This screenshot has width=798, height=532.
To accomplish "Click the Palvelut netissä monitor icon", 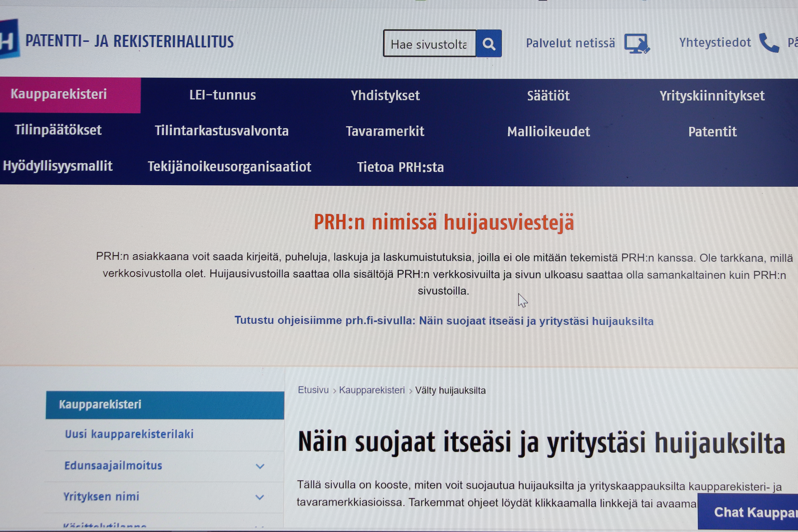I will (x=637, y=44).
